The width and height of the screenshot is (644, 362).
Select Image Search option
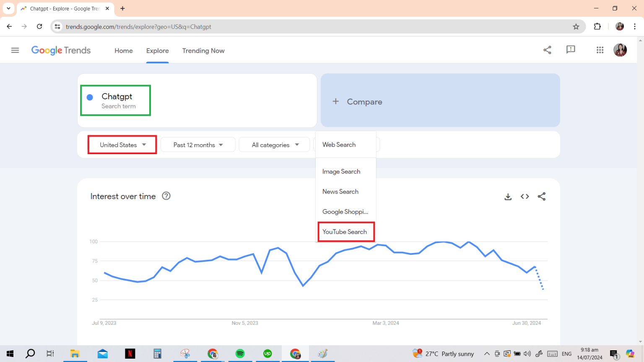point(345,171)
